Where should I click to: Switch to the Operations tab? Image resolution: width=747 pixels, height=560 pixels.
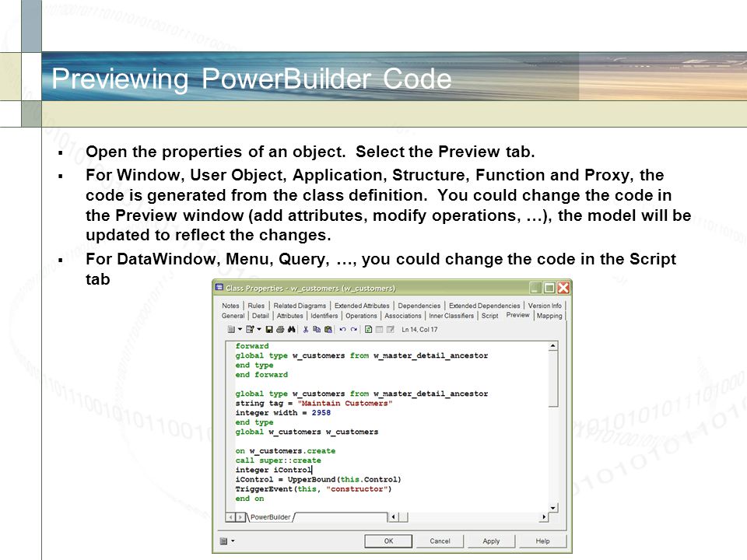pyautogui.click(x=361, y=316)
